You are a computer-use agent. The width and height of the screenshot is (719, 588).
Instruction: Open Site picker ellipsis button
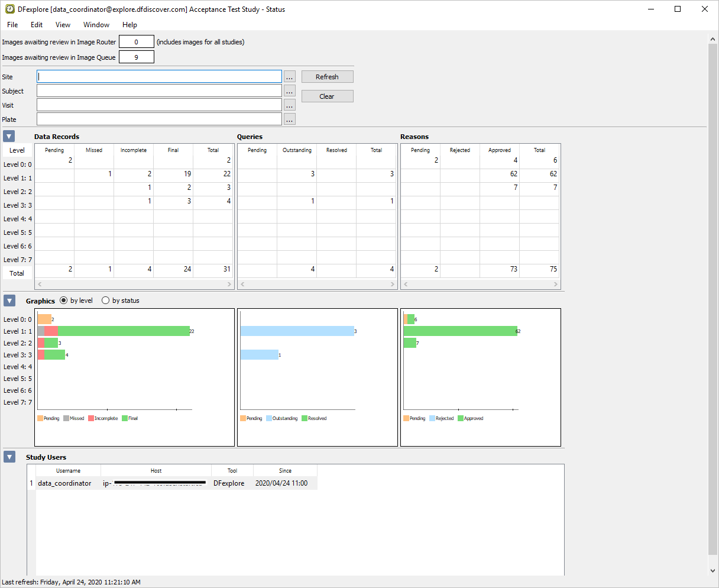point(289,77)
